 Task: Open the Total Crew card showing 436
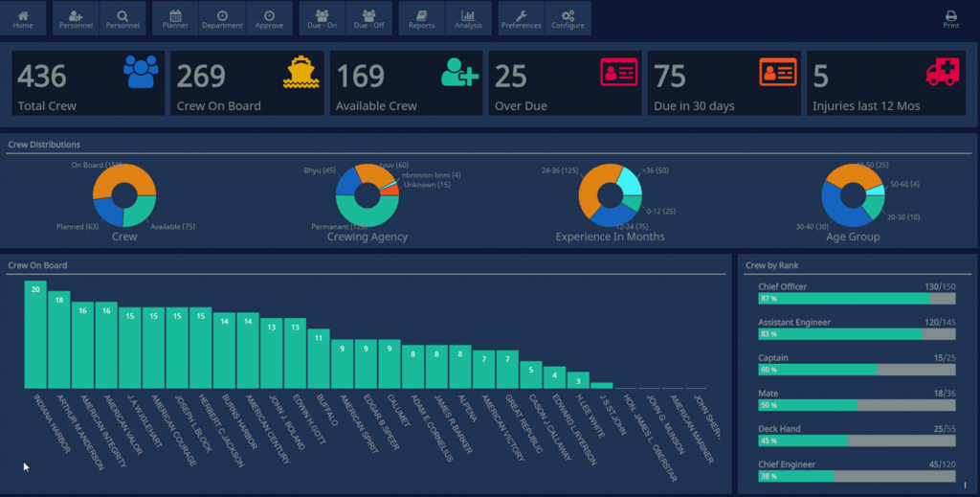(x=88, y=83)
